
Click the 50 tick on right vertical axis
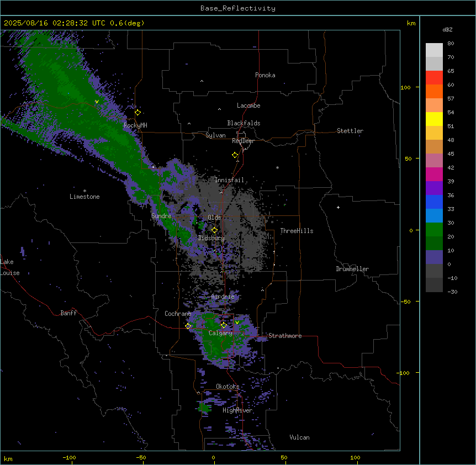tap(408, 158)
